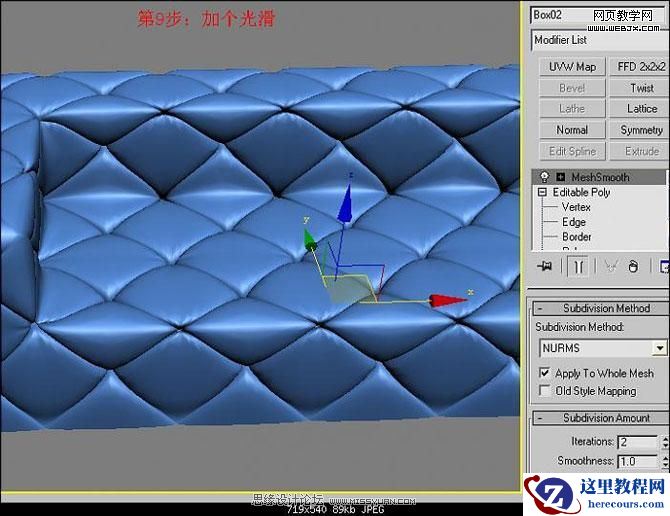Select Editable Poly in the stack
This screenshot has width=670, height=516.
581,192
